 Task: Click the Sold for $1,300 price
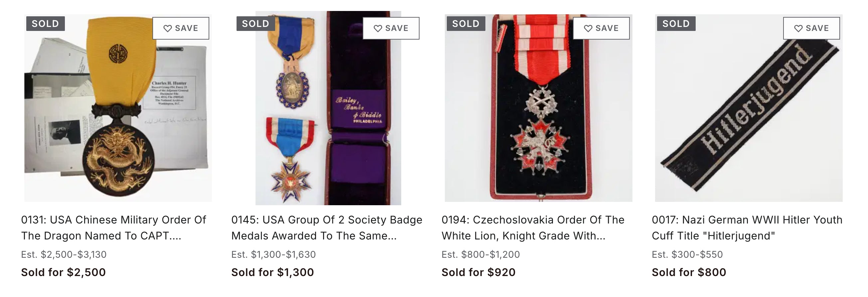[x=272, y=272]
